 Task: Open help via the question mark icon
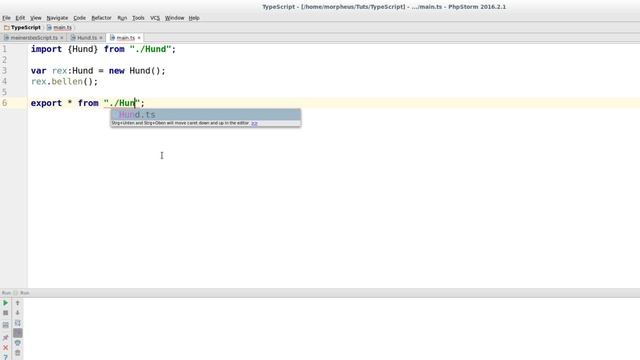pos(5,357)
